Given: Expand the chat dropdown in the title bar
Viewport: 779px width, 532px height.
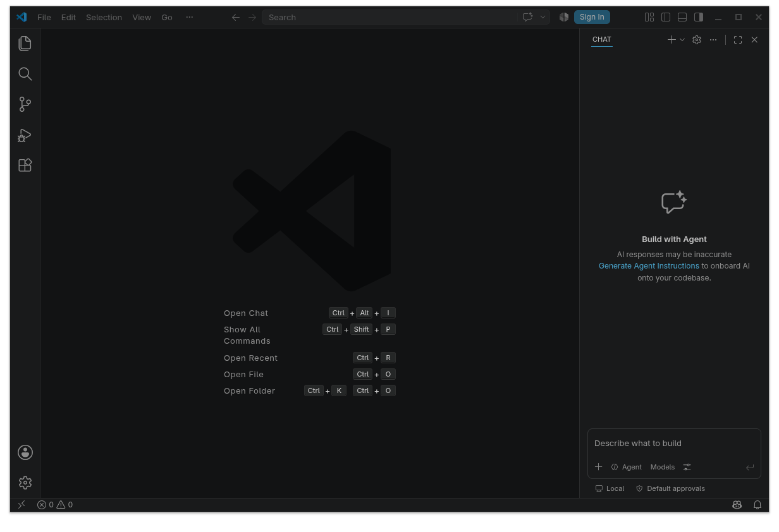Looking at the screenshot, I should (543, 17).
